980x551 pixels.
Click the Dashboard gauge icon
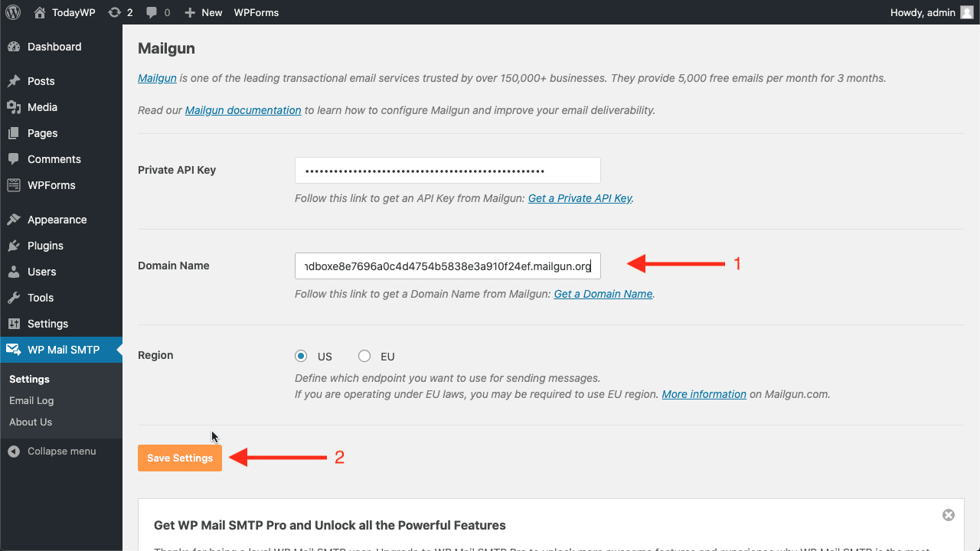coord(14,47)
